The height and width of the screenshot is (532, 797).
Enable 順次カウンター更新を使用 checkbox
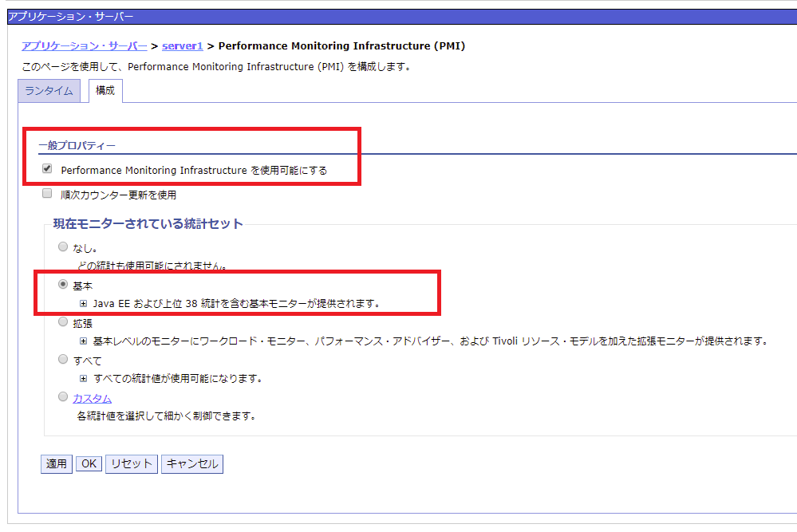point(47,193)
